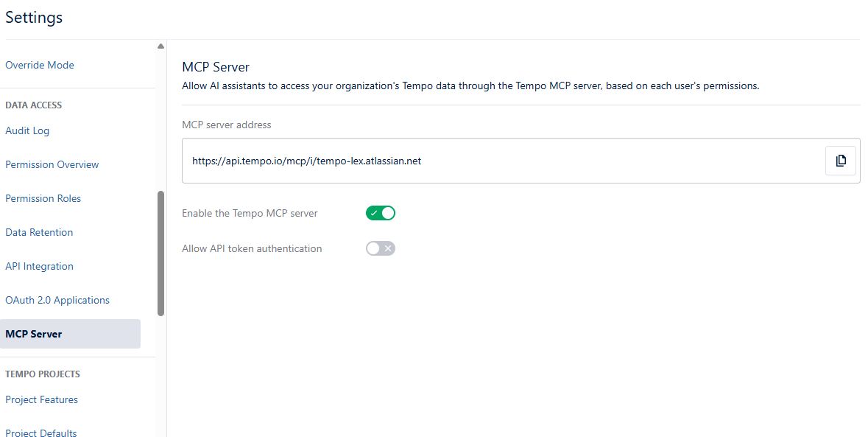Click the MCP Server page heading
Image resolution: width=868 pixels, height=437 pixels.
[216, 67]
